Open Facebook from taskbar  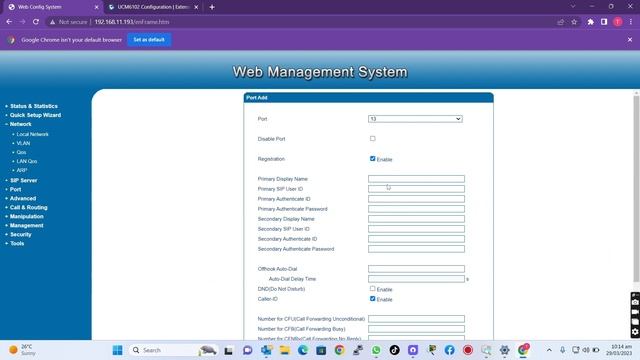449,350
